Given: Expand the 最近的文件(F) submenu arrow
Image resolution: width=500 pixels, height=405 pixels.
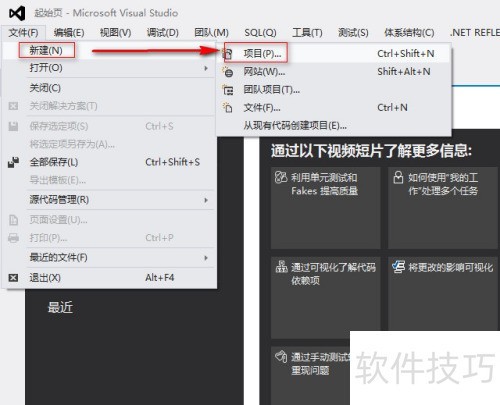Looking at the screenshot, I should 206,258.
